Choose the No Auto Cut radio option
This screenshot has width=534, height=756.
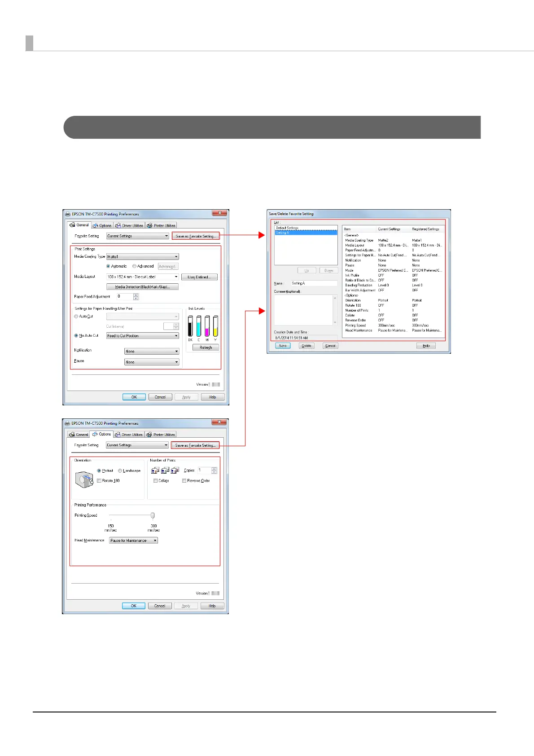76,336
